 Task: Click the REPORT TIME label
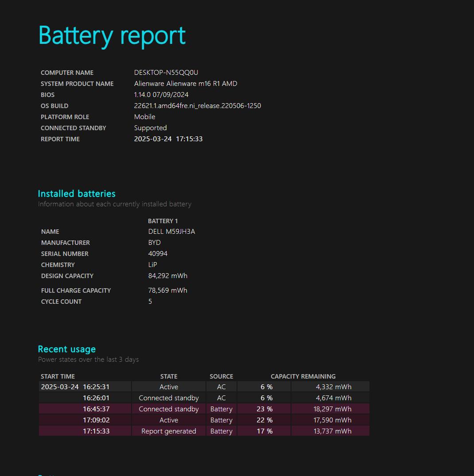coord(60,139)
